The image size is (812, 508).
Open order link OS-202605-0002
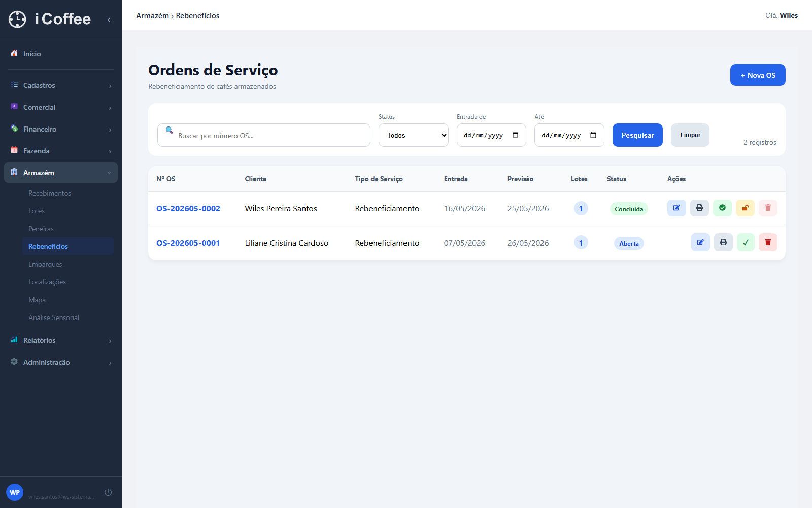pos(188,208)
